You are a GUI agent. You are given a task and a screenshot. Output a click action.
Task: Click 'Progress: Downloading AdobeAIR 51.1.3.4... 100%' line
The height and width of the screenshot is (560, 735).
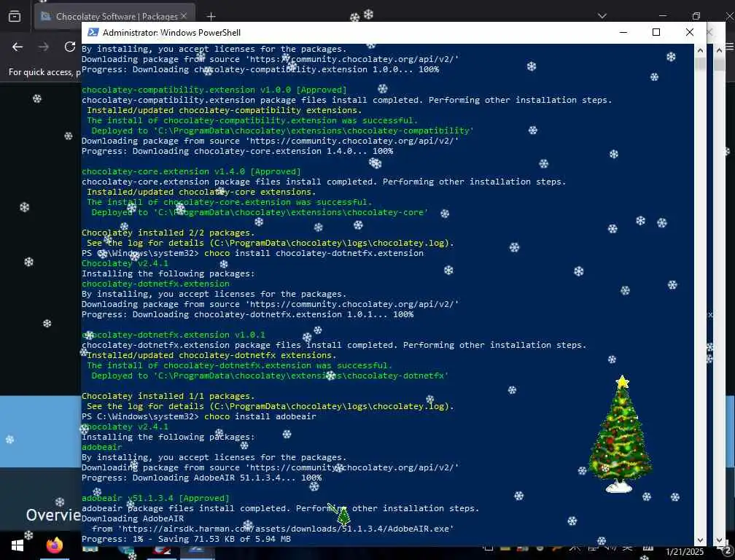(x=201, y=478)
